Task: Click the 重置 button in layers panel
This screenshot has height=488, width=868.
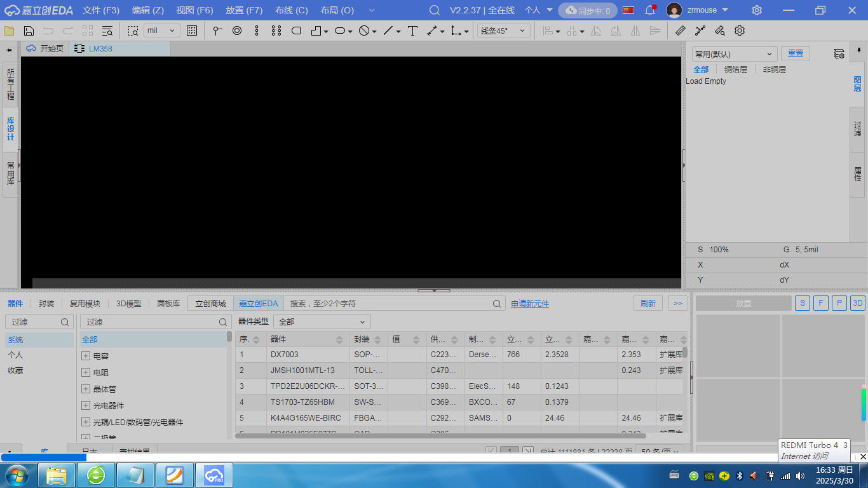Action: [795, 54]
